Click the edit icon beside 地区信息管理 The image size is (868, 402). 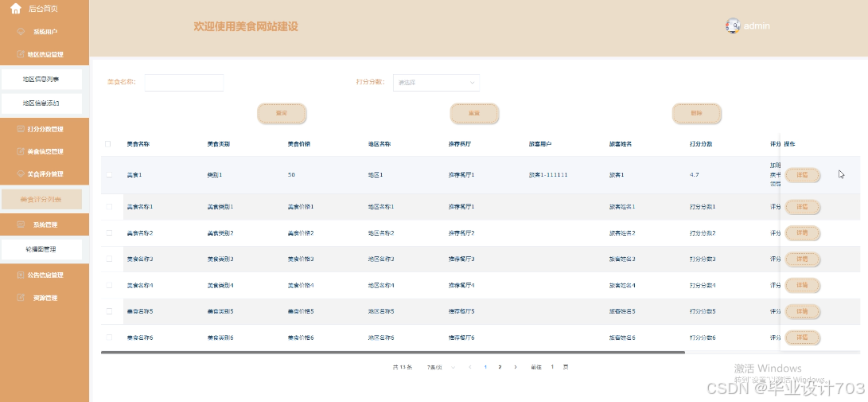point(21,54)
